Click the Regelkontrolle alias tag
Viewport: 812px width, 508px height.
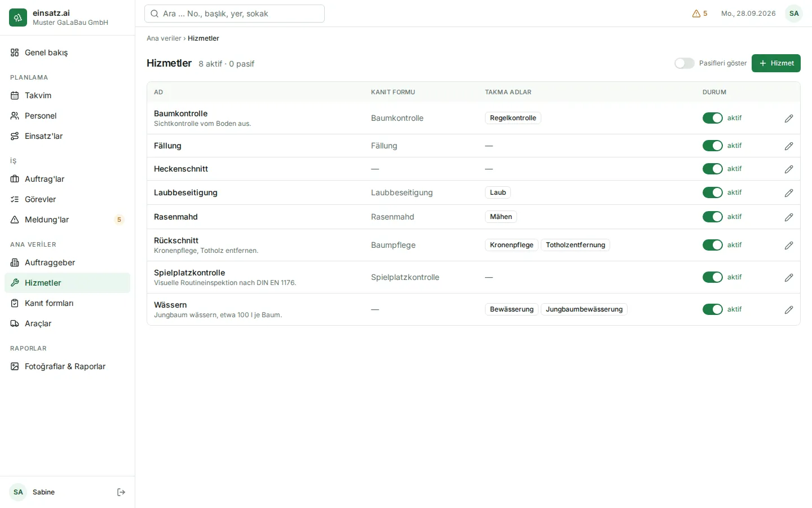513,118
